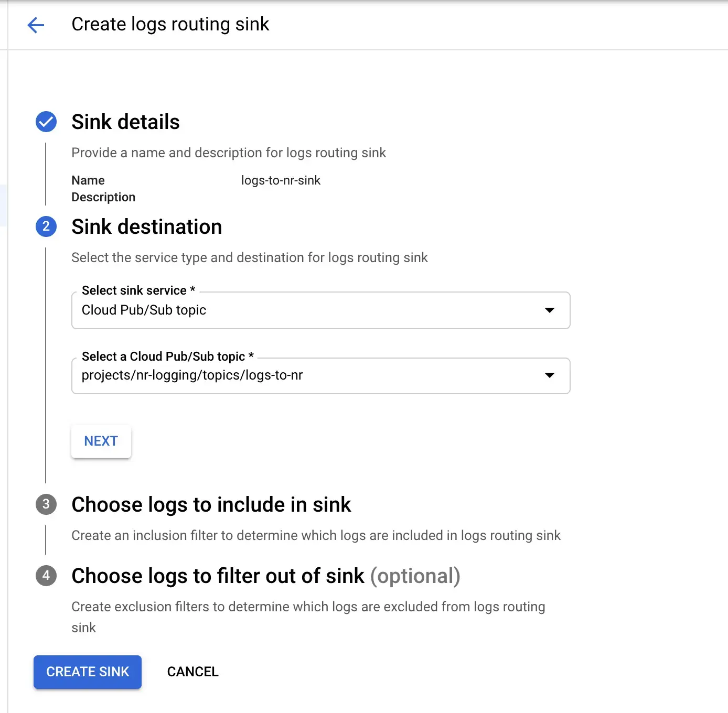Screen dimensions: 728x713
Task: Click the Sink details checkmark icon
Action: (x=46, y=122)
